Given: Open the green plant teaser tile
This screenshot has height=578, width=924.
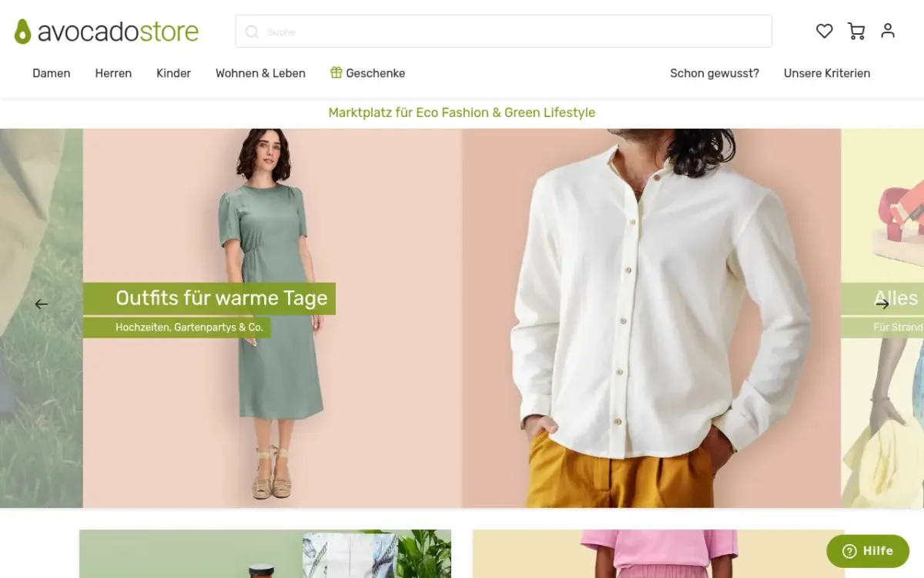Looking at the screenshot, I should point(265,554).
